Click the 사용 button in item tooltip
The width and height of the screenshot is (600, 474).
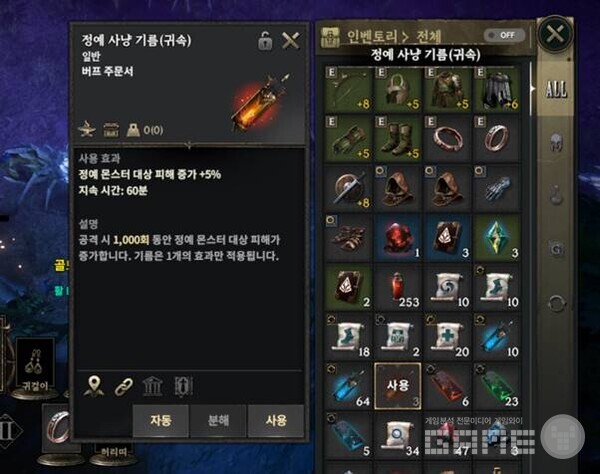click(276, 420)
